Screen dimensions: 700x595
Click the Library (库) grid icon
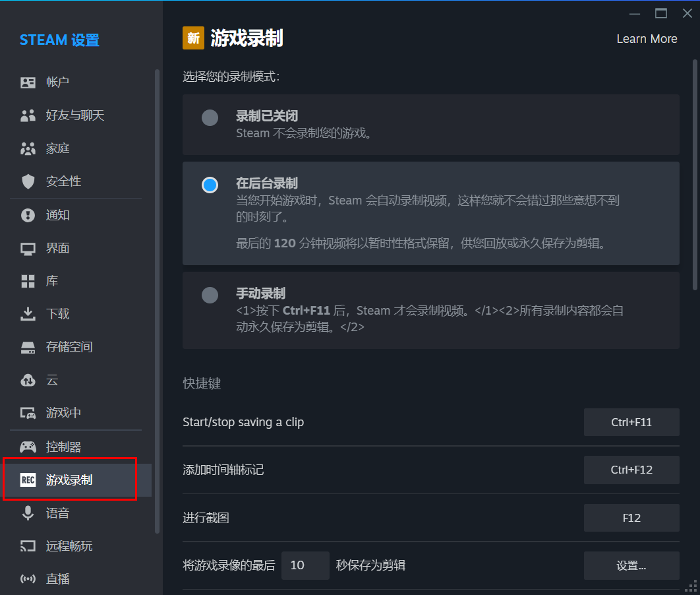click(x=28, y=282)
